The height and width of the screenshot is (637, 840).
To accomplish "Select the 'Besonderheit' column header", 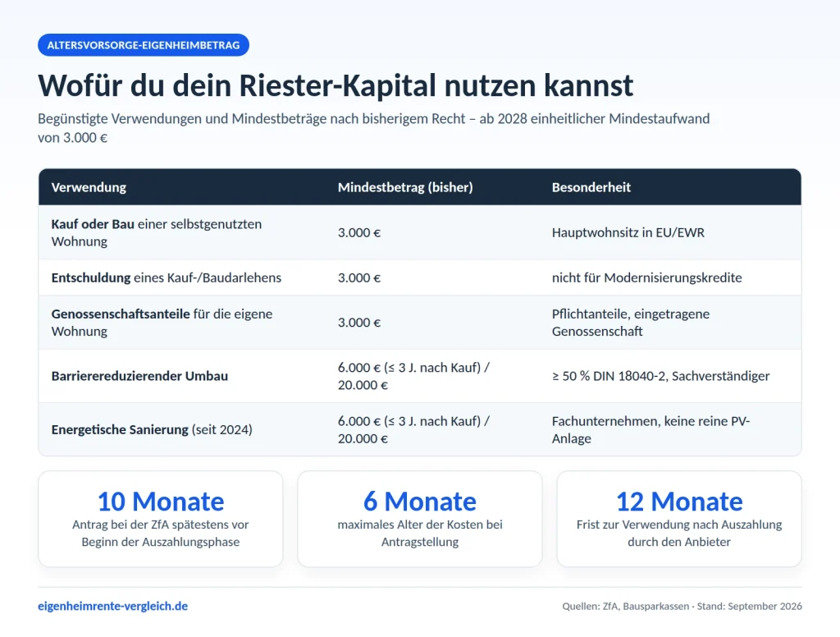I will tap(591, 187).
